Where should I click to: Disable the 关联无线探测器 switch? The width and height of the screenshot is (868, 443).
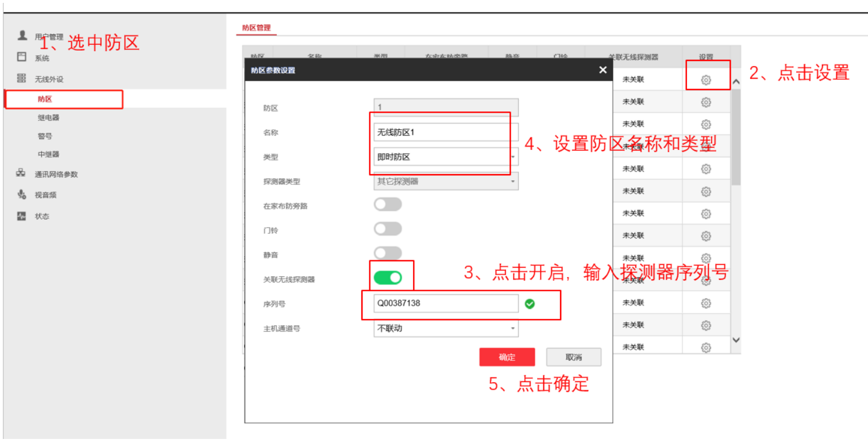coord(388,278)
